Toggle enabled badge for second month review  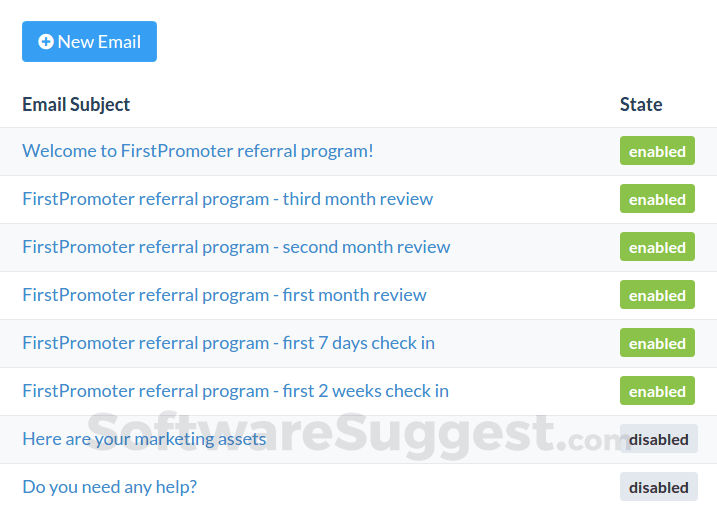657,247
